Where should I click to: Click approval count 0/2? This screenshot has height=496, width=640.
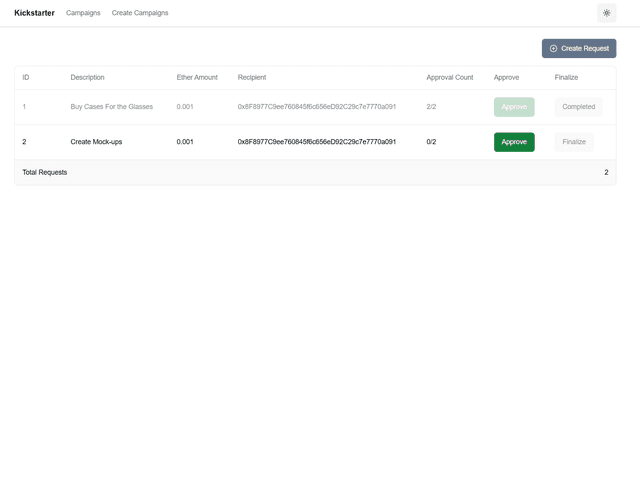click(x=431, y=142)
